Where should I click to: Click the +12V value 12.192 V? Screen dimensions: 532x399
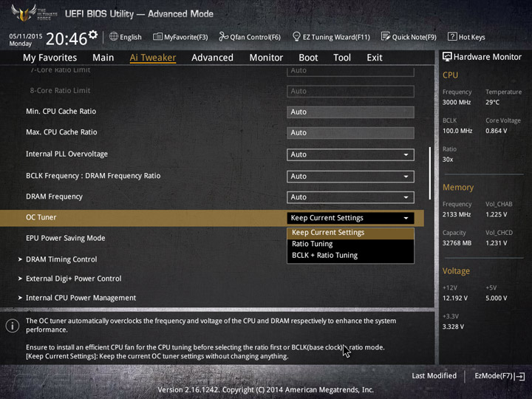[455, 299]
